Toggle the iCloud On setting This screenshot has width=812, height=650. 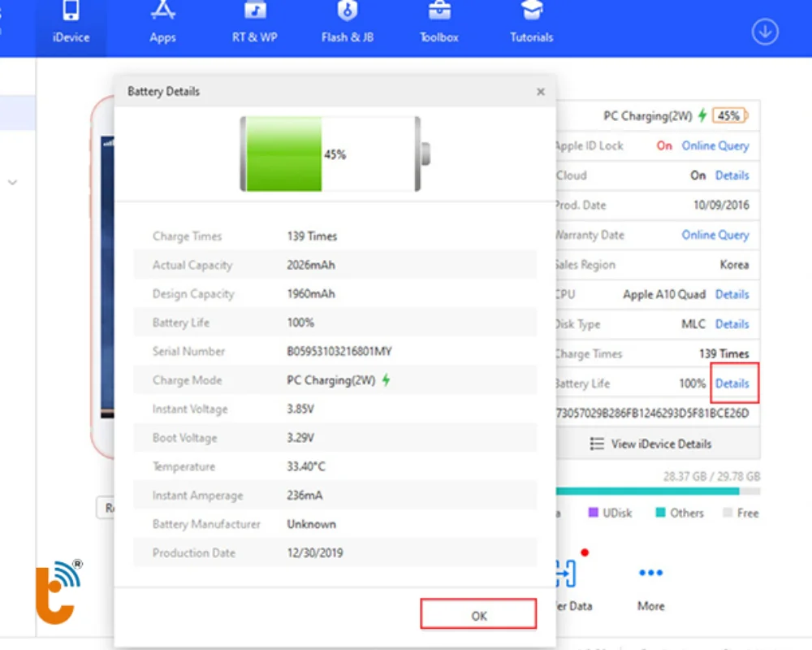698,175
